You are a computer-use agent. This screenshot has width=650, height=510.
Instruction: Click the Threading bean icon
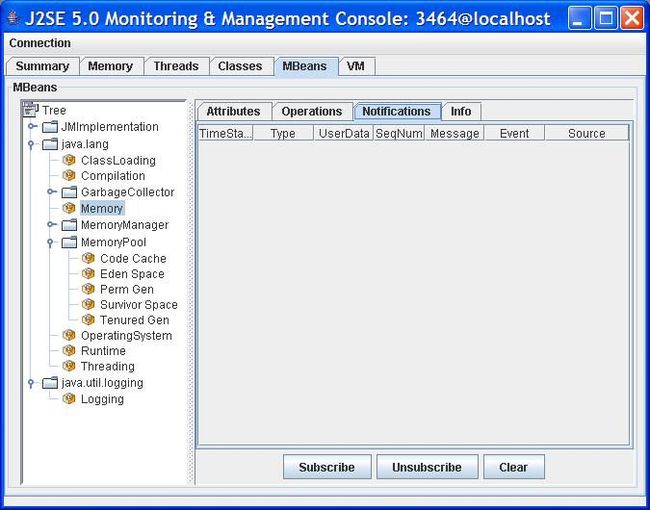(x=69, y=366)
